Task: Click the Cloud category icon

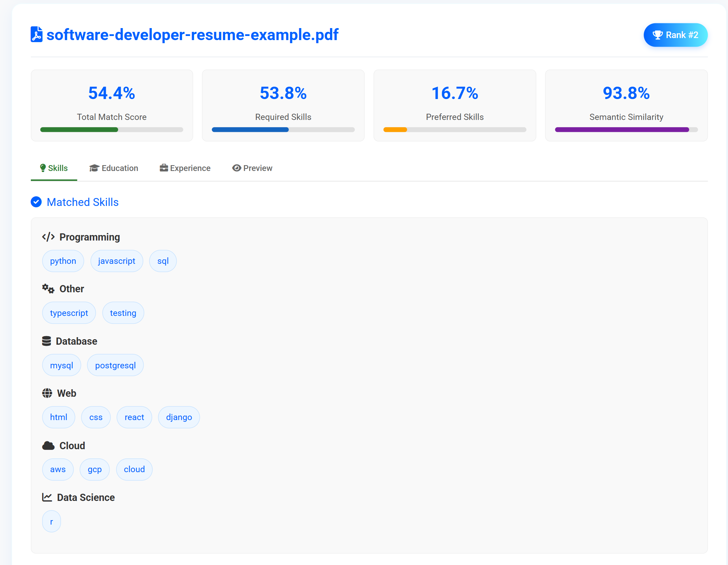Action: 48,445
